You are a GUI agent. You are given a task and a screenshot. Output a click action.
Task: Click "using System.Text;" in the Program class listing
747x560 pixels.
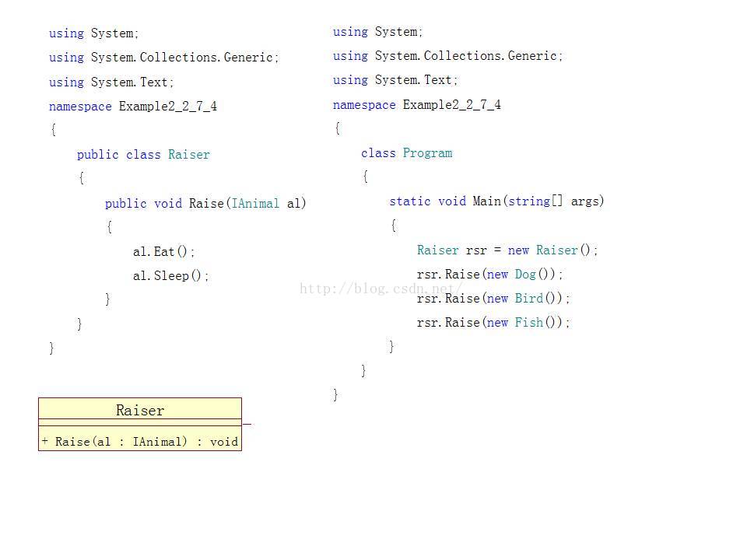(395, 80)
